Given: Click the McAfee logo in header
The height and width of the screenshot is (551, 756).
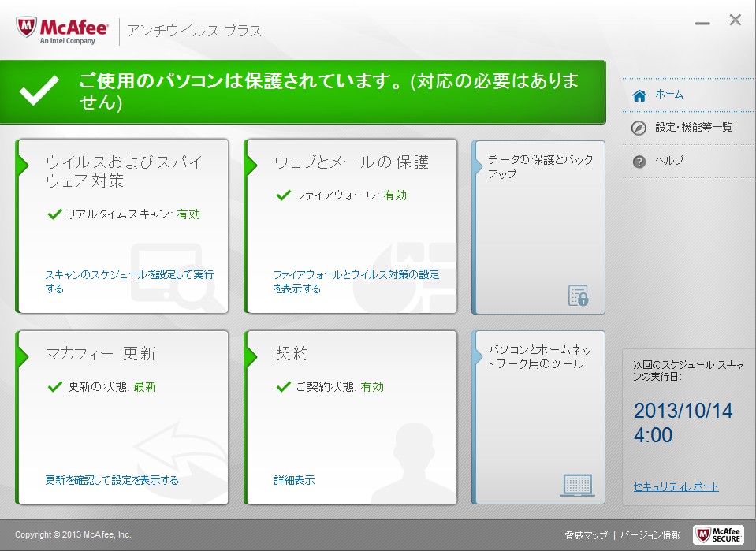Looking at the screenshot, I should pyautogui.click(x=61, y=31).
